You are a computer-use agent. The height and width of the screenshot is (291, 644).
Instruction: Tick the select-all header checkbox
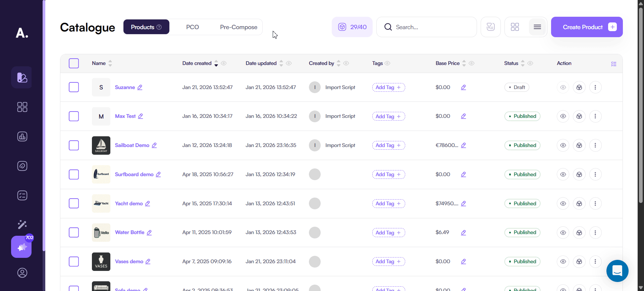point(74,63)
